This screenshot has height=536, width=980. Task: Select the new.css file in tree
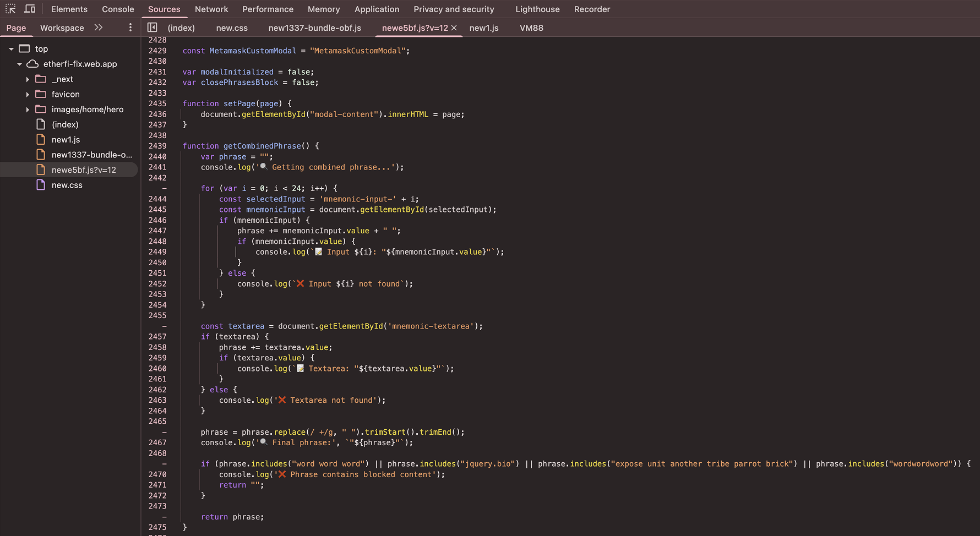[67, 185]
